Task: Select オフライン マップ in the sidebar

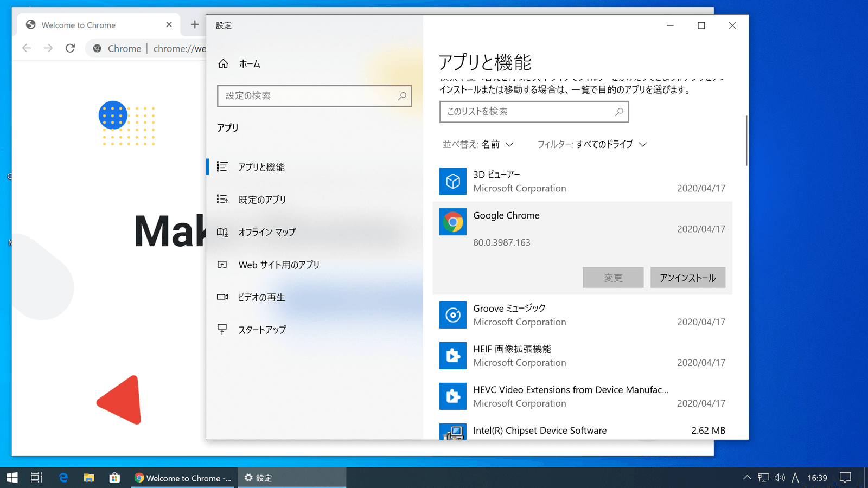Action: tap(266, 232)
